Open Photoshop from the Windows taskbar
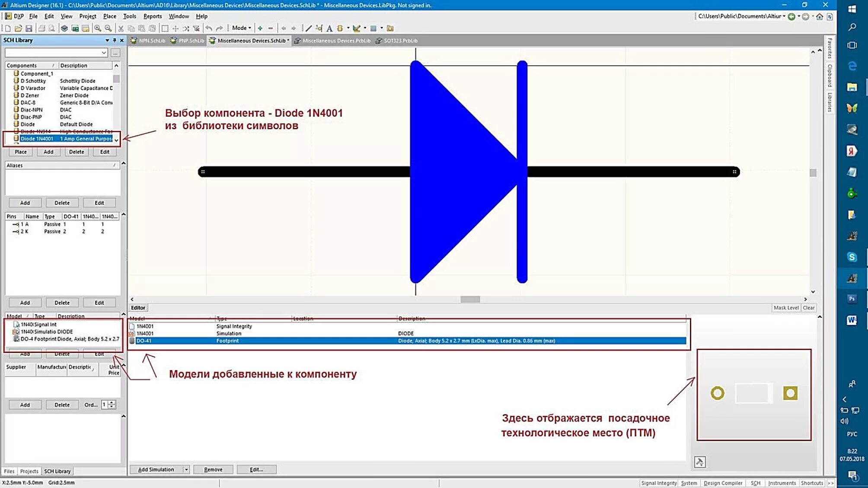This screenshot has width=868, height=488. 852,299
